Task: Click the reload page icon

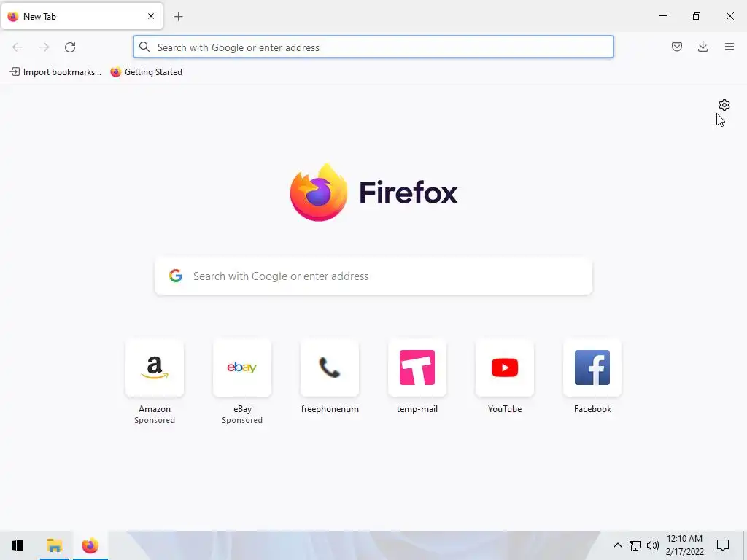Action: point(70,47)
